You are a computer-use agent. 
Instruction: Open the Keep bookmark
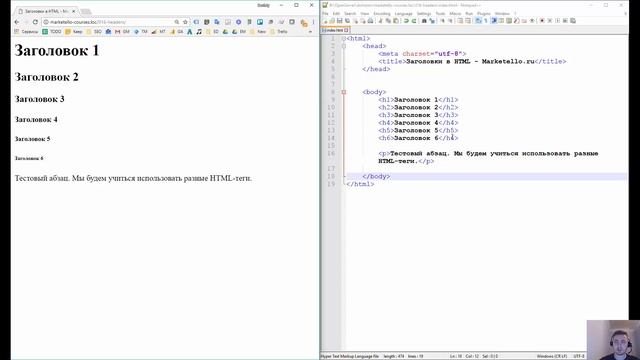click(74, 31)
